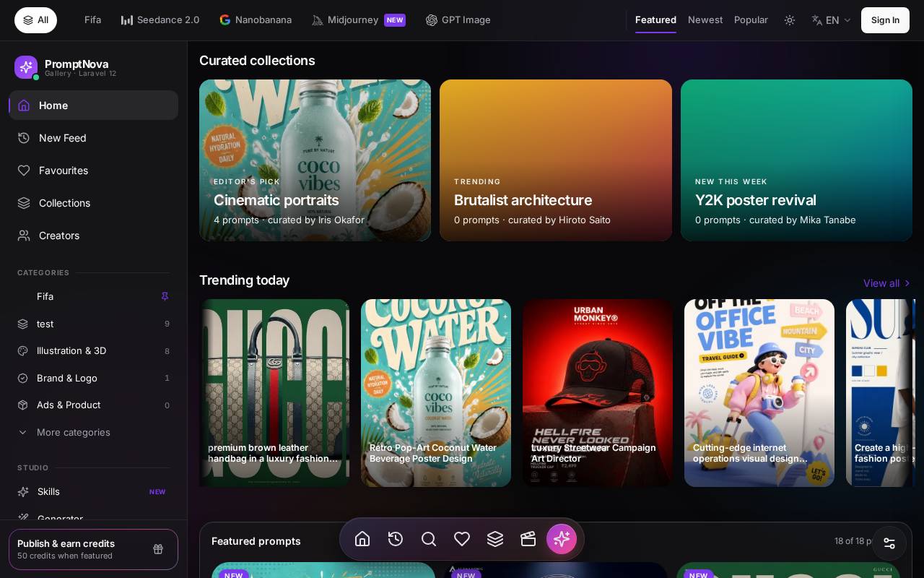Switch to the Featured sort tab
The image size is (924, 578).
tap(655, 20)
